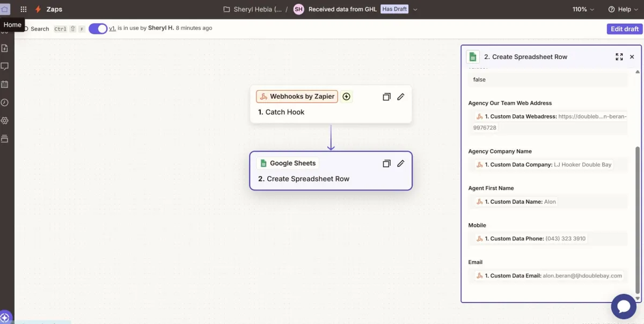Duplicate the Catch Hook step
Screen dimensions: 644x324
tap(386, 97)
